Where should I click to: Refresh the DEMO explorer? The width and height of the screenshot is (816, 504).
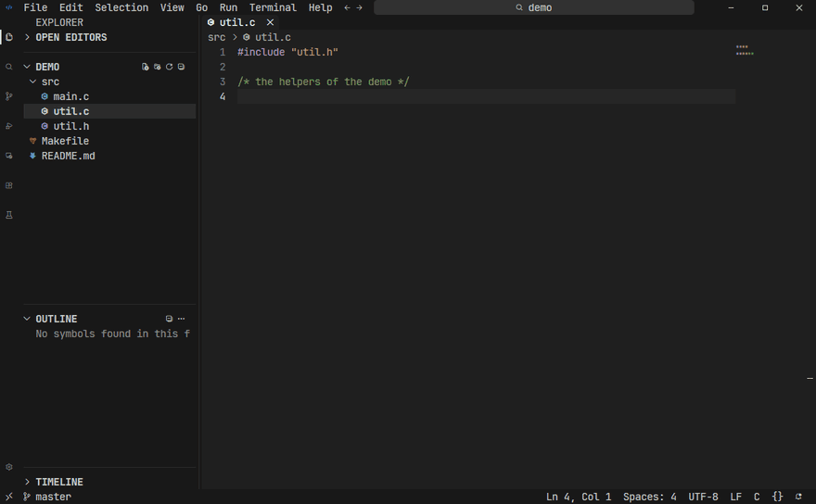click(169, 67)
